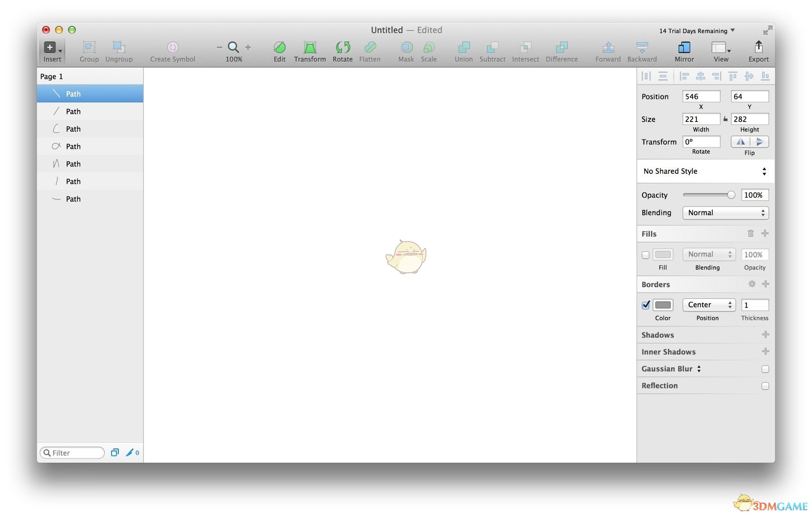Click the Scale tool icon
The image size is (812, 514).
point(428,51)
